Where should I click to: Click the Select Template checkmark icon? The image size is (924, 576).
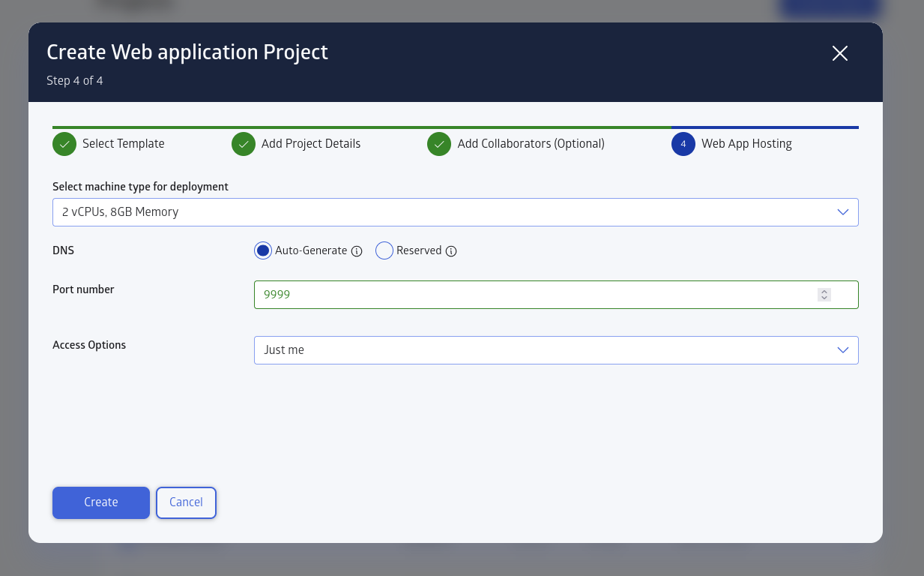(x=64, y=144)
